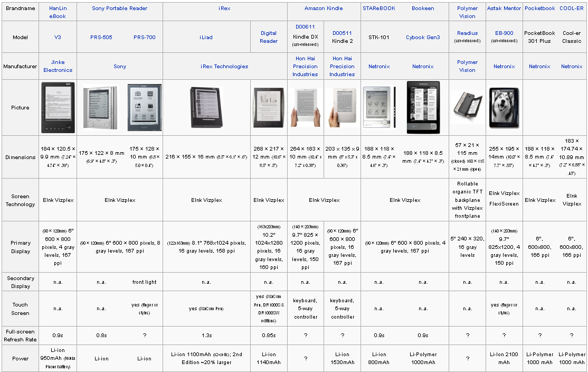
Task: Click the Amazon Kindle brand link
Action: tap(324, 8)
